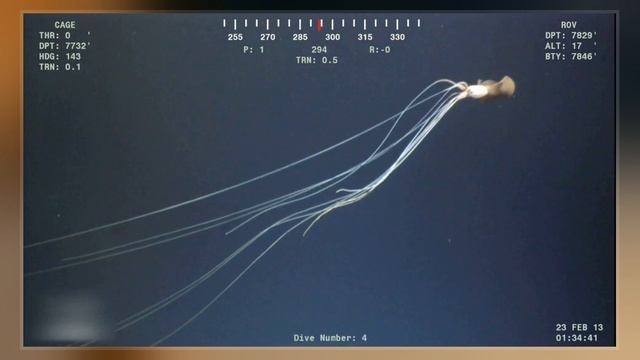Select the cage 'DPT: 7732' depth reading

65,46
